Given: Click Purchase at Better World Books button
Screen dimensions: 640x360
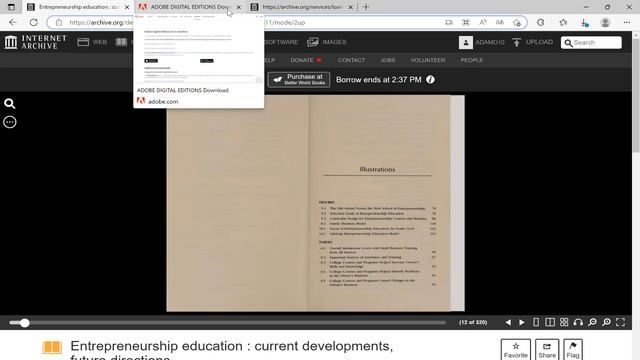Looking at the screenshot, I should 299,80.
